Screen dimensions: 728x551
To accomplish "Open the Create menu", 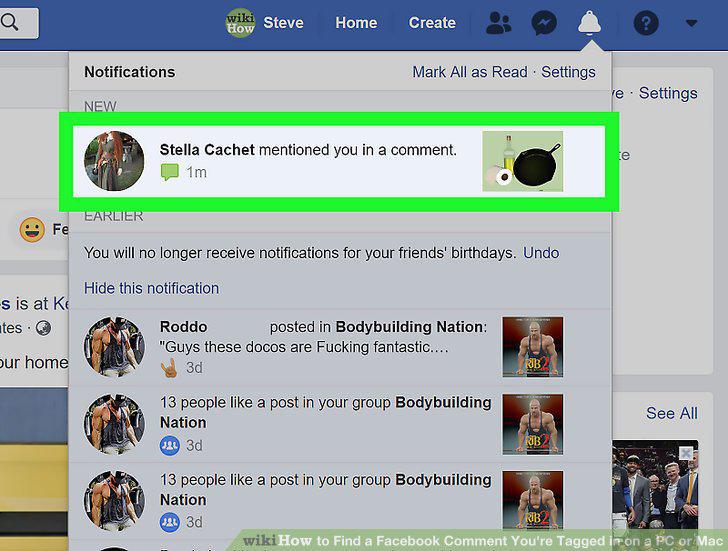I will (x=432, y=22).
